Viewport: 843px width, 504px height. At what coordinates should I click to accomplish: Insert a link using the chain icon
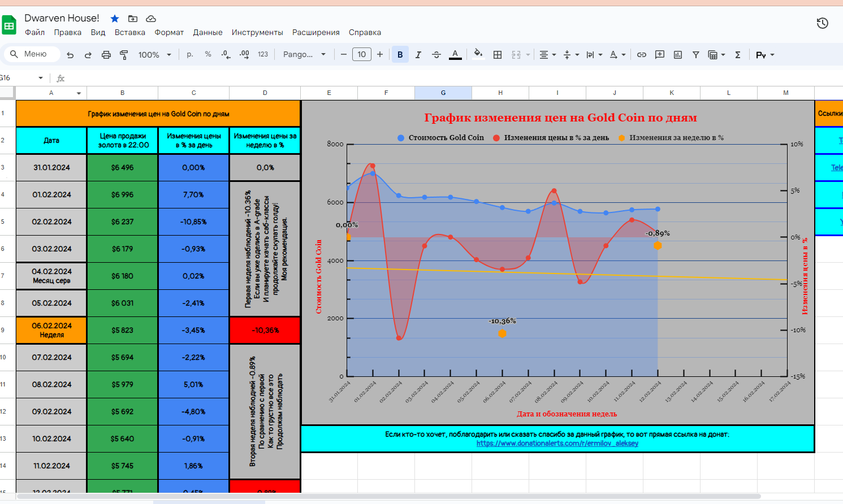click(x=642, y=55)
